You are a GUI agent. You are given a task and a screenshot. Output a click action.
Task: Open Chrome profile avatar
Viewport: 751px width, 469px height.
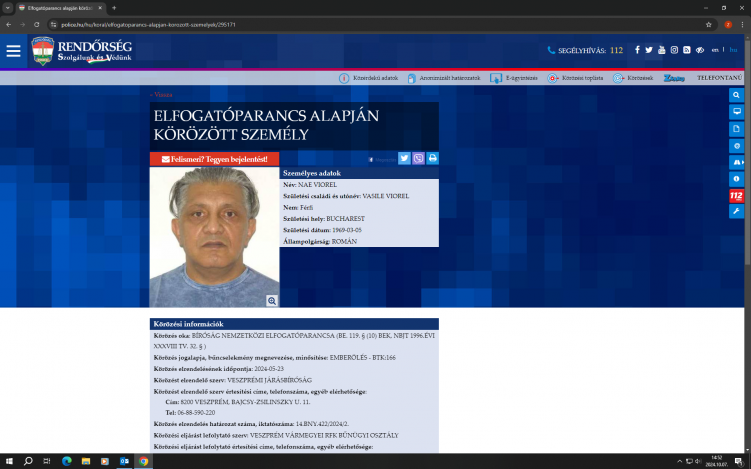(x=728, y=24)
